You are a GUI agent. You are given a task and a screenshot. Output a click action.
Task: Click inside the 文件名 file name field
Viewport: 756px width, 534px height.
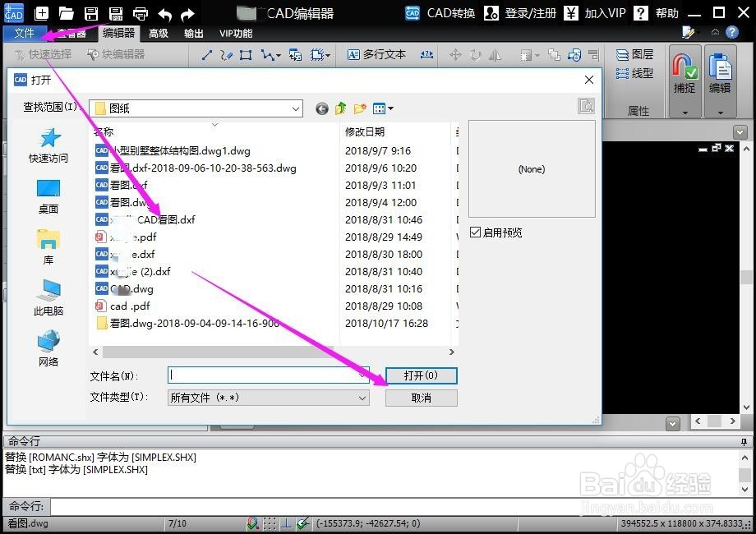pyautogui.click(x=263, y=375)
